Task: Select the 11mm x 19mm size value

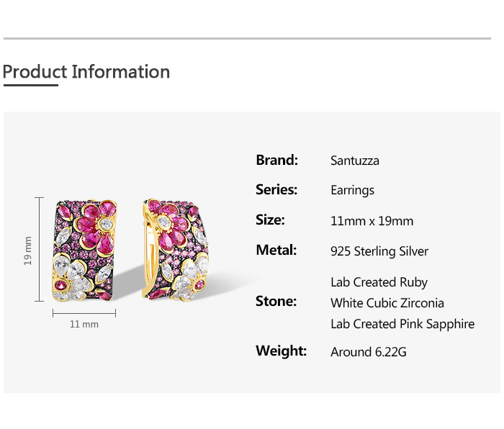Action: (372, 221)
